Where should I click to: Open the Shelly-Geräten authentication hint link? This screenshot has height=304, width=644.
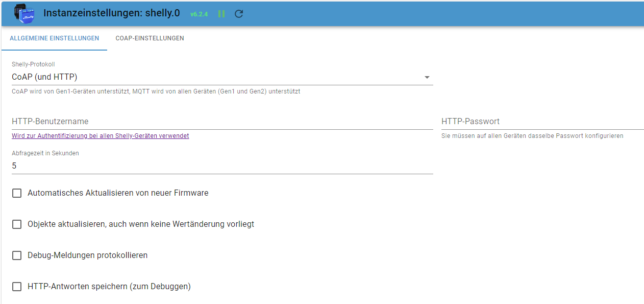click(101, 136)
